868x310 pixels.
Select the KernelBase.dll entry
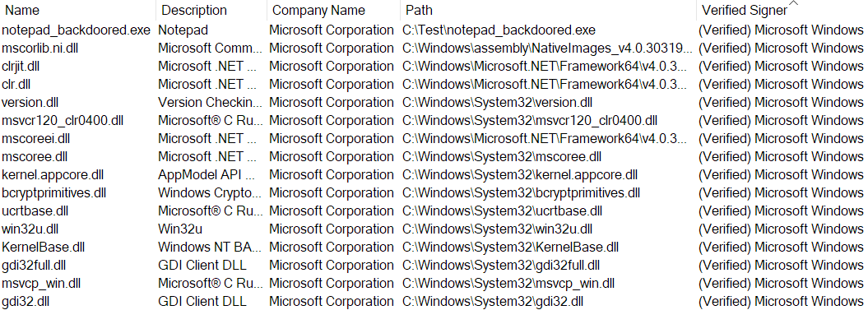(x=434, y=248)
